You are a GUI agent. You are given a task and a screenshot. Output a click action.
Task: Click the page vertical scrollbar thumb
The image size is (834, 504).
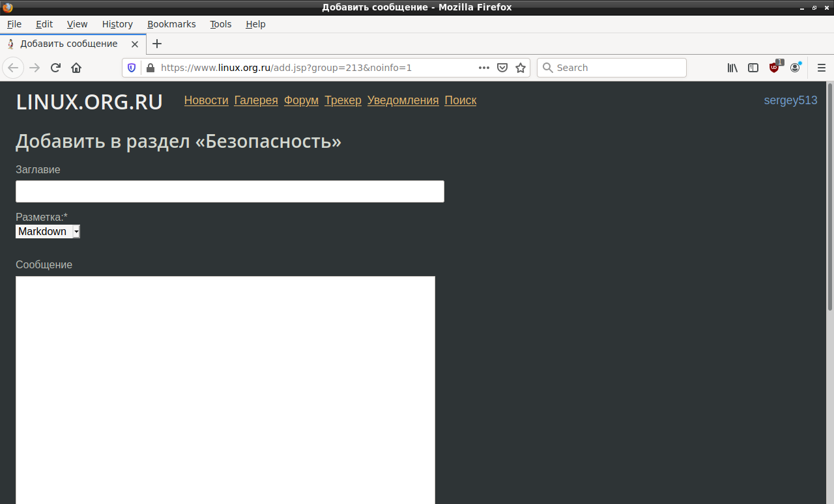pyautogui.click(x=830, y=197)
